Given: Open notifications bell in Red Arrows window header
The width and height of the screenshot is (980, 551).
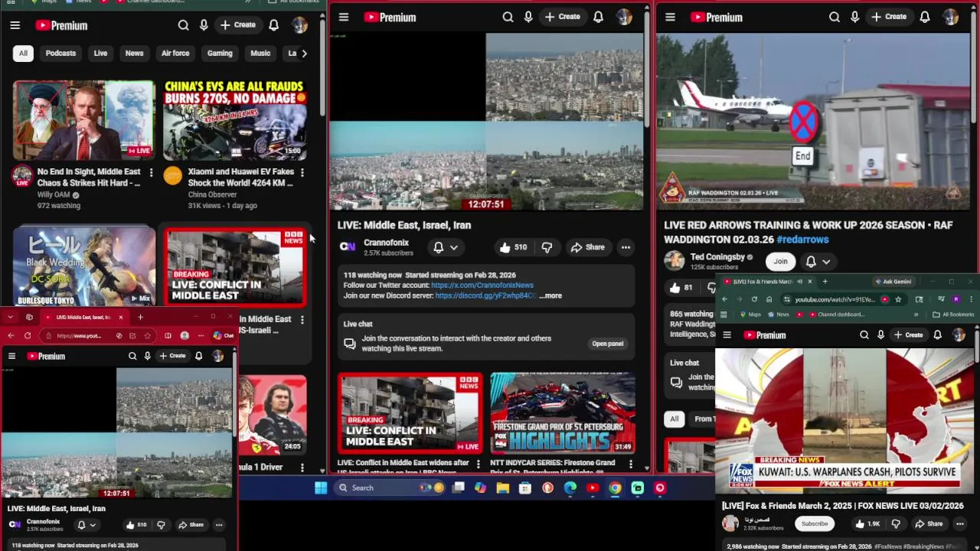Looking at the screenshot, I should coord(924,17).
